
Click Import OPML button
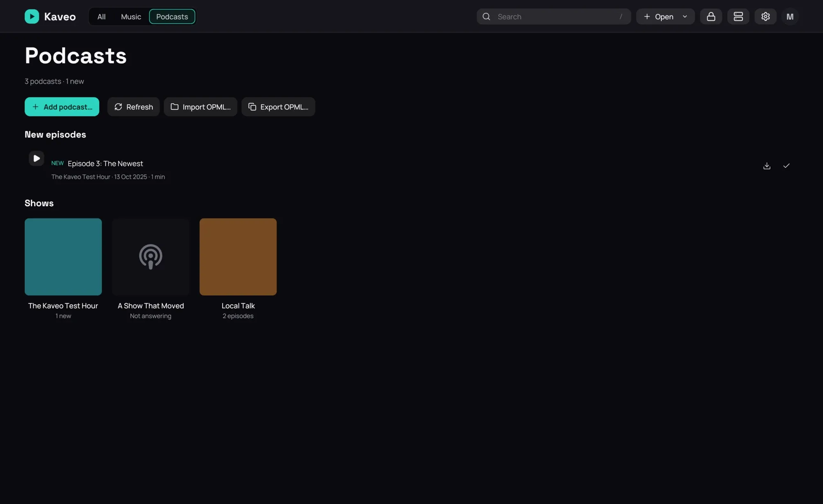[200, 107]
